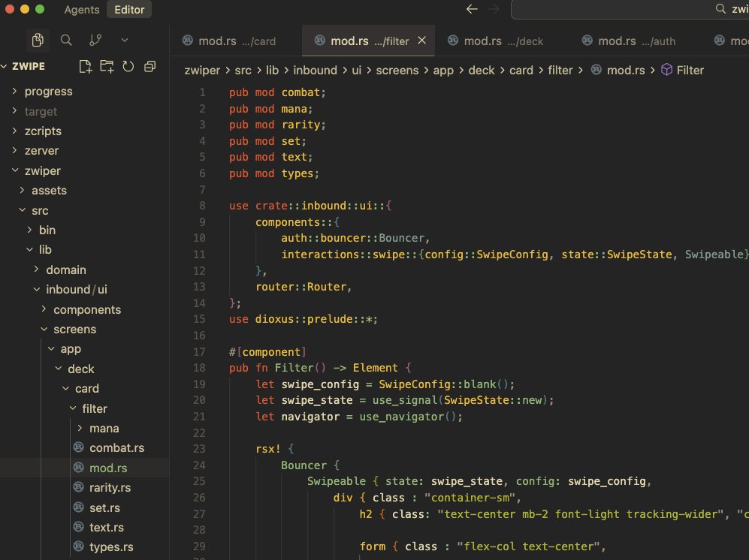Open the Source Control branch icon
Viewport: 749px width, 560px height.
point(95,40)
